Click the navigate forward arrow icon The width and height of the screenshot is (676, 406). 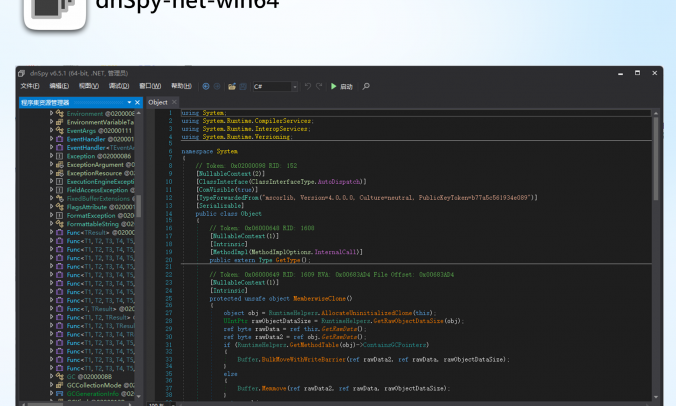coord(217,87)
